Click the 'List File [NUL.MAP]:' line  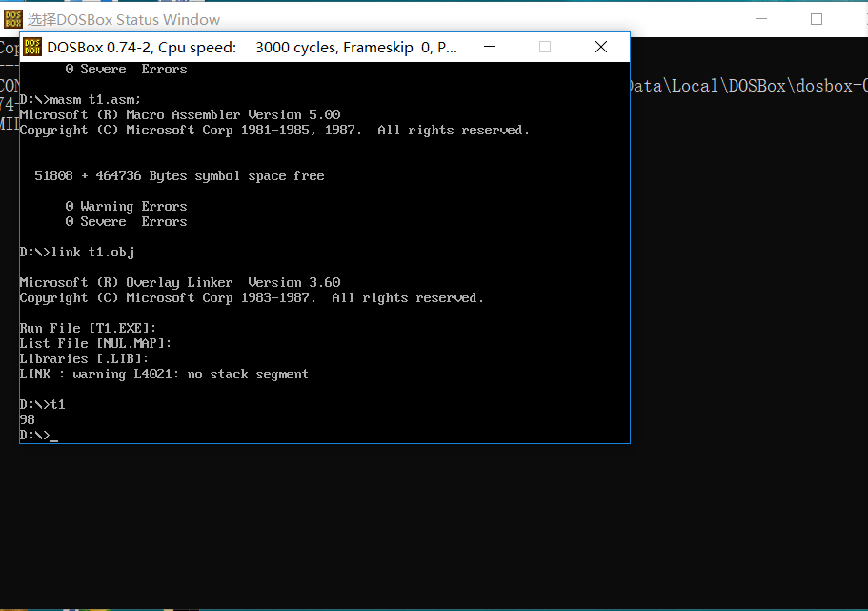(96, 343)
